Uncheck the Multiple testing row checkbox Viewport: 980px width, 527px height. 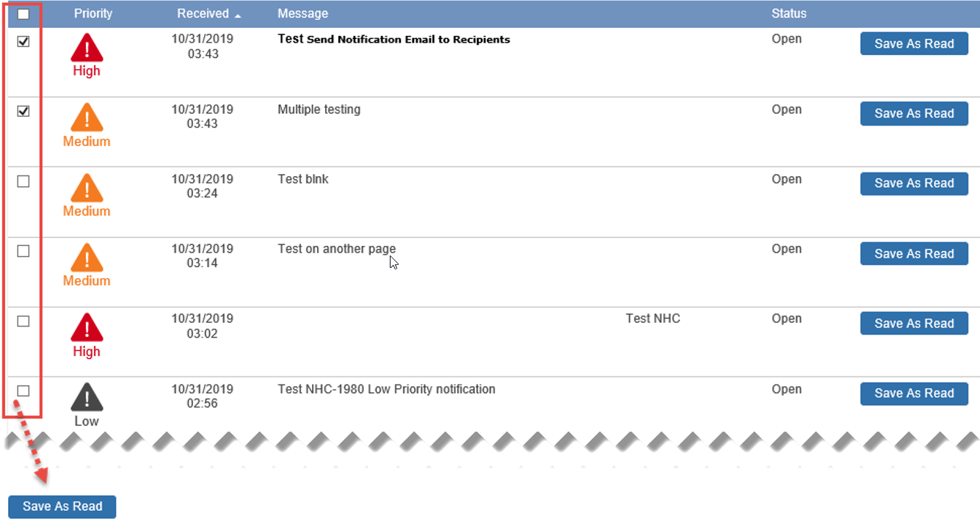(x=23, y=112)
